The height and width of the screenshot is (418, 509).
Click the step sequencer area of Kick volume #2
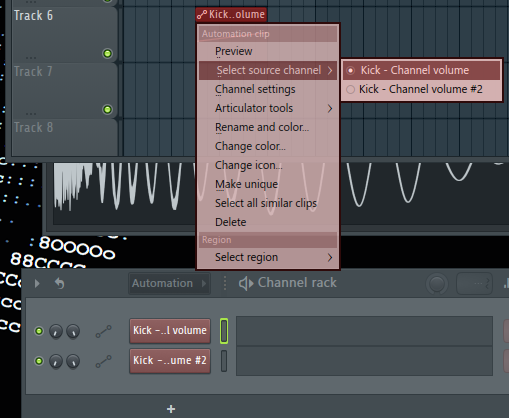[x=364, y=361]
